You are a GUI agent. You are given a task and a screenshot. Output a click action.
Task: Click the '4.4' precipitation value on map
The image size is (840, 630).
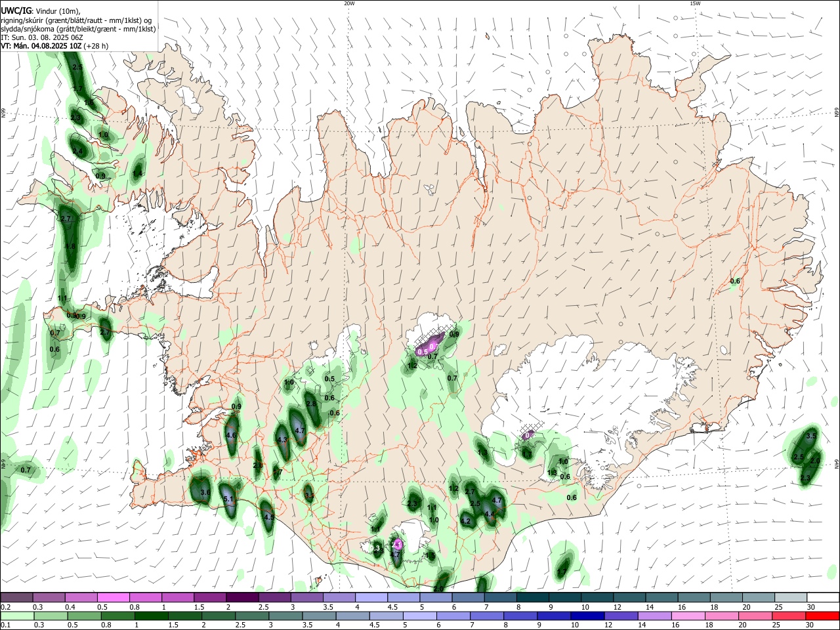tap(489, 514)
